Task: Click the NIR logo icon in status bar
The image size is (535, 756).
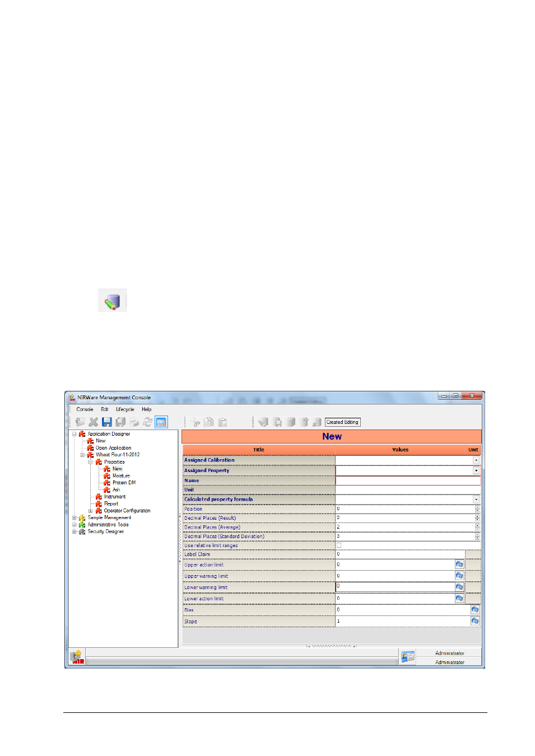Action: pos(77,657)
